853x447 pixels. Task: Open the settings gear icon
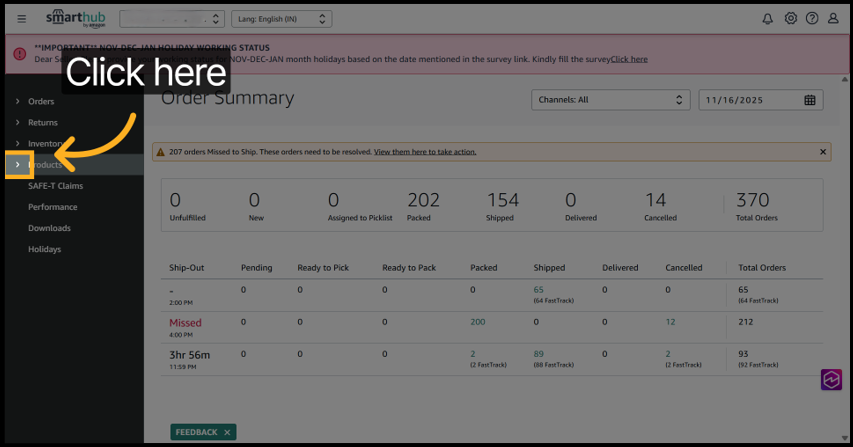pos(790,19)
